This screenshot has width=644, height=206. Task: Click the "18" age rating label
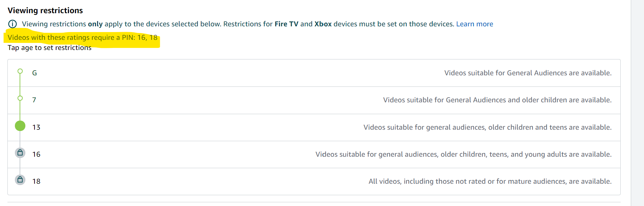pos(36,181)
